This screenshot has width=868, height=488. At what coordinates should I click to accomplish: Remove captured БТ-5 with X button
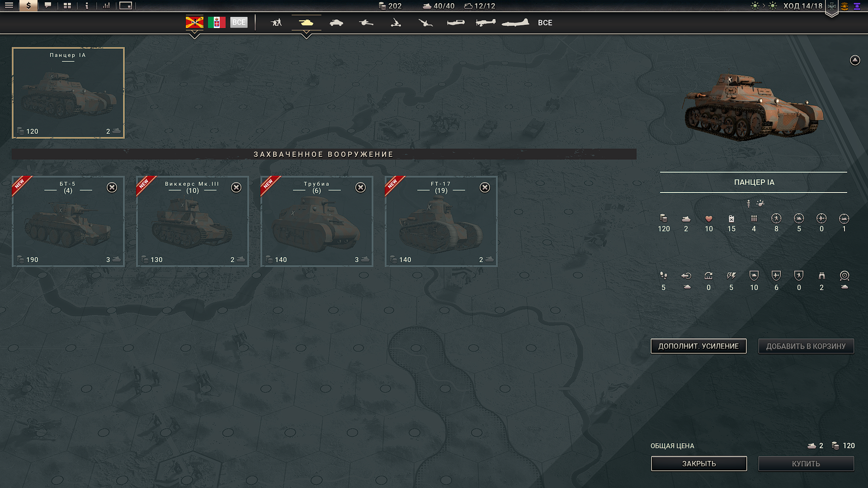(x=112, y=188)
